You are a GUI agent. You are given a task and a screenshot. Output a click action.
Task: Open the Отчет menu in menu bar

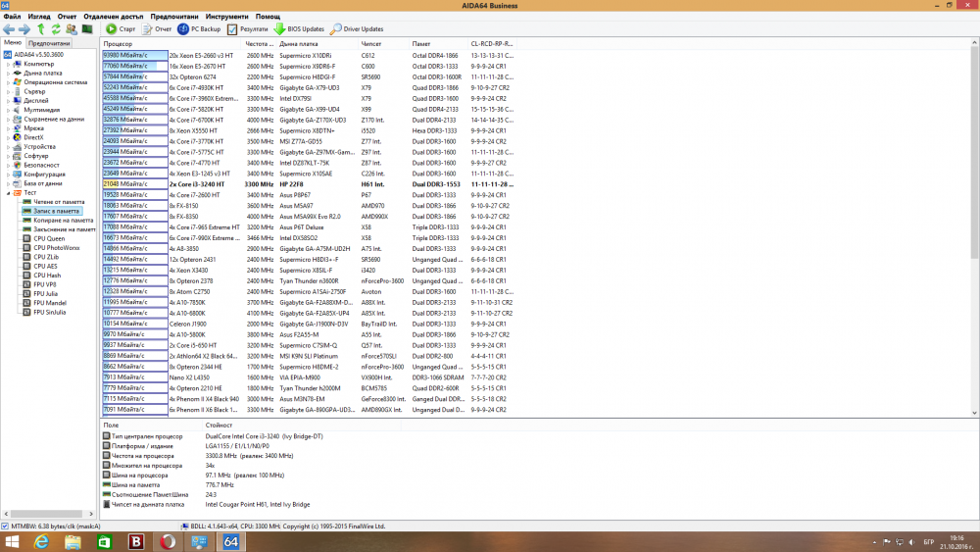pyautogui.click(x=67, y=17)
